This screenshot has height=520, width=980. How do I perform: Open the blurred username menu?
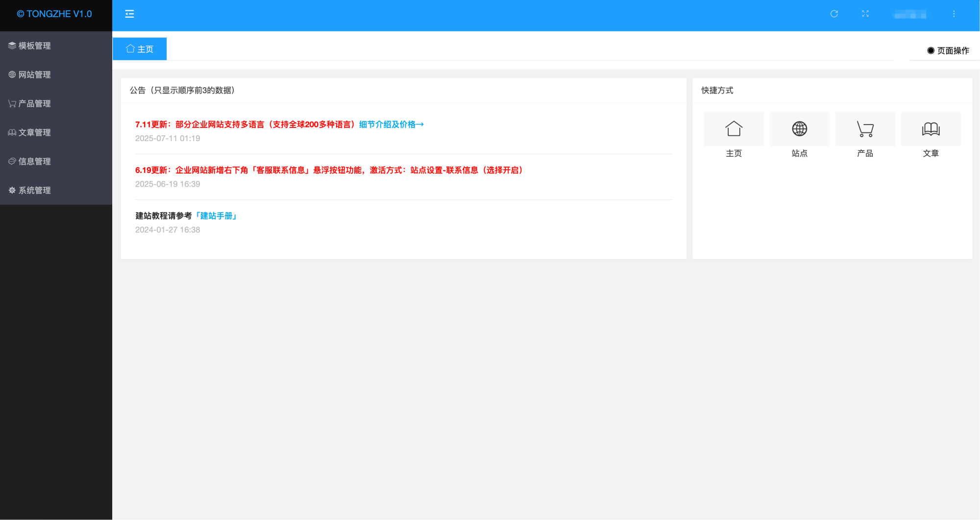909,14
